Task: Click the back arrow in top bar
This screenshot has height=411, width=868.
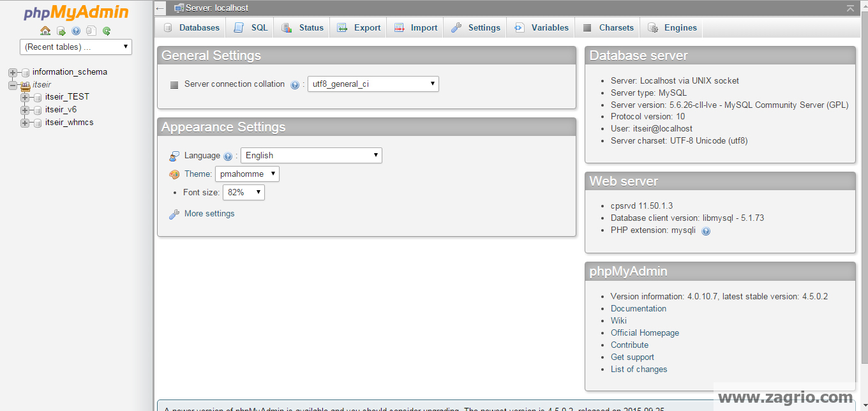Action: [x=160, y=8]
